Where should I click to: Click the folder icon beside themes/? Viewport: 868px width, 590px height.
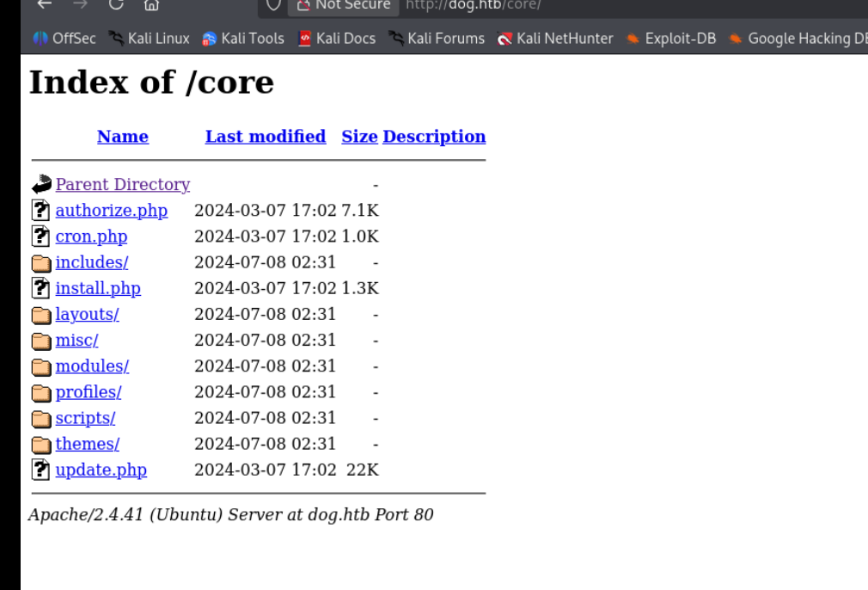tap(40, 445)
